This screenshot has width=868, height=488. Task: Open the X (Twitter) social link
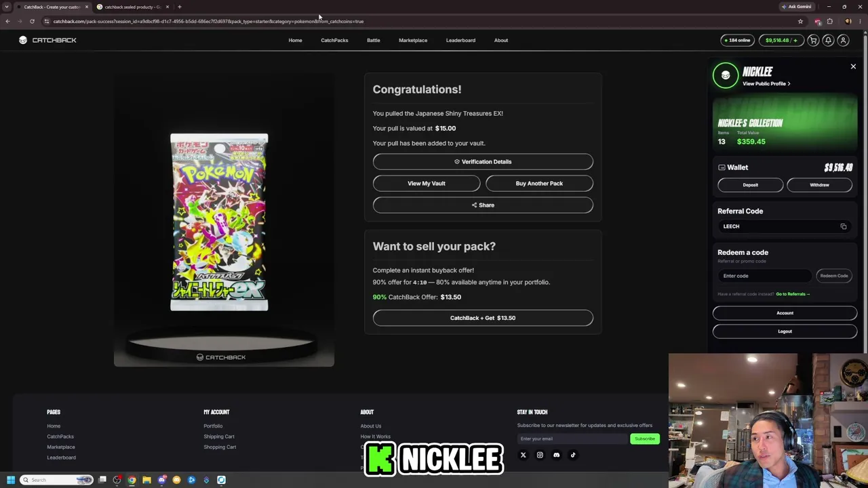click(523, 455)
